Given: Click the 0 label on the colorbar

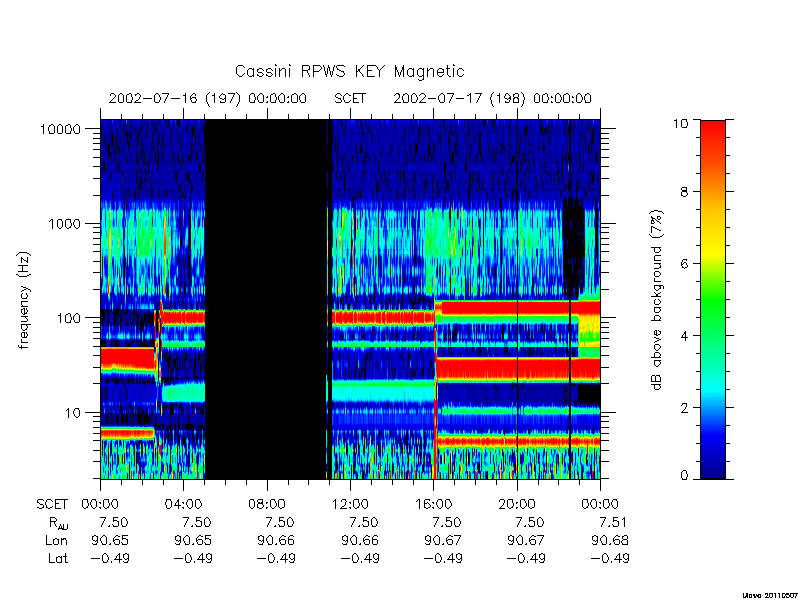Looking at the screenshot, I should [x=684, y=476].
